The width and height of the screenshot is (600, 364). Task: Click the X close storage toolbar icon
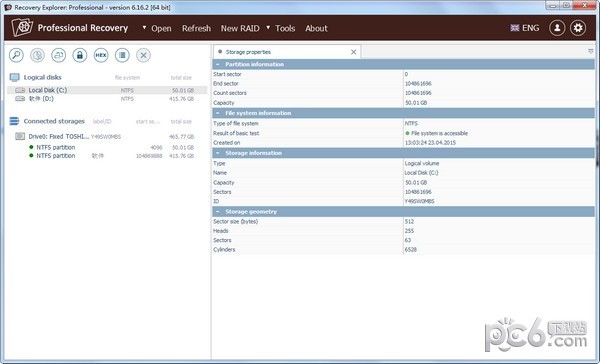(x=143, y=55)
